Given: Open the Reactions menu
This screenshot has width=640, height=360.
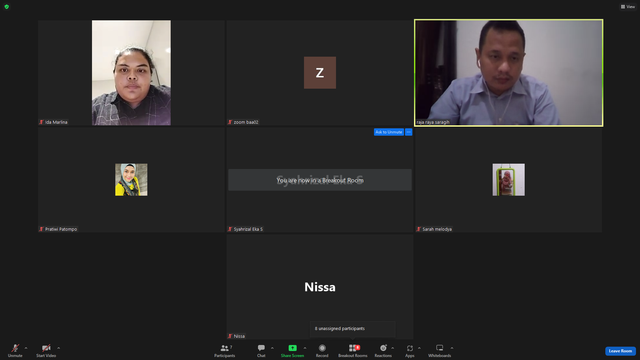Looking at the screenshot, I should coord(383,350).
